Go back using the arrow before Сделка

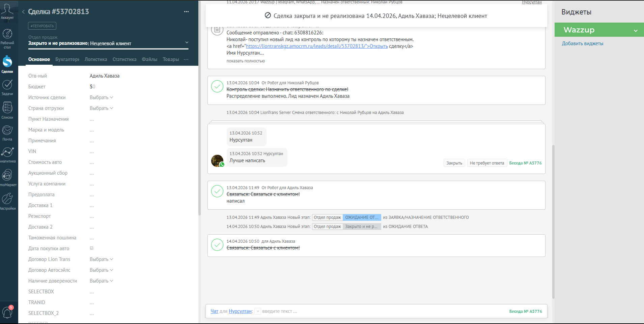point(23,12)
